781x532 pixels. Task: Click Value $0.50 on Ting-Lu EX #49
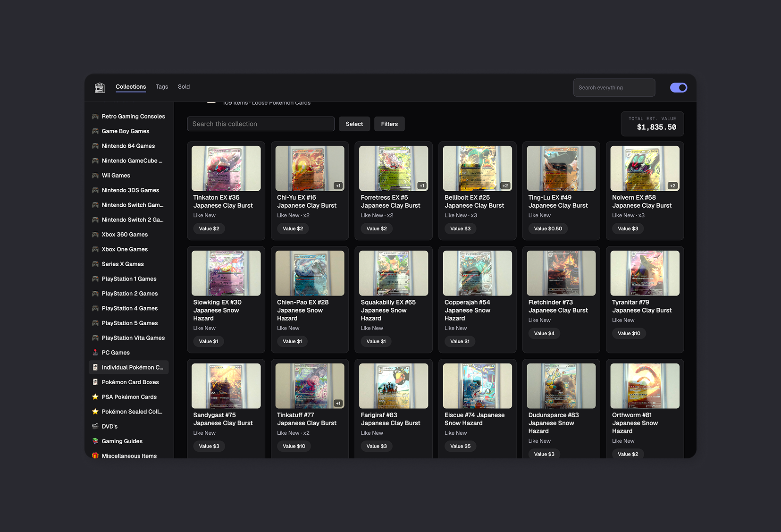point(548,228)
